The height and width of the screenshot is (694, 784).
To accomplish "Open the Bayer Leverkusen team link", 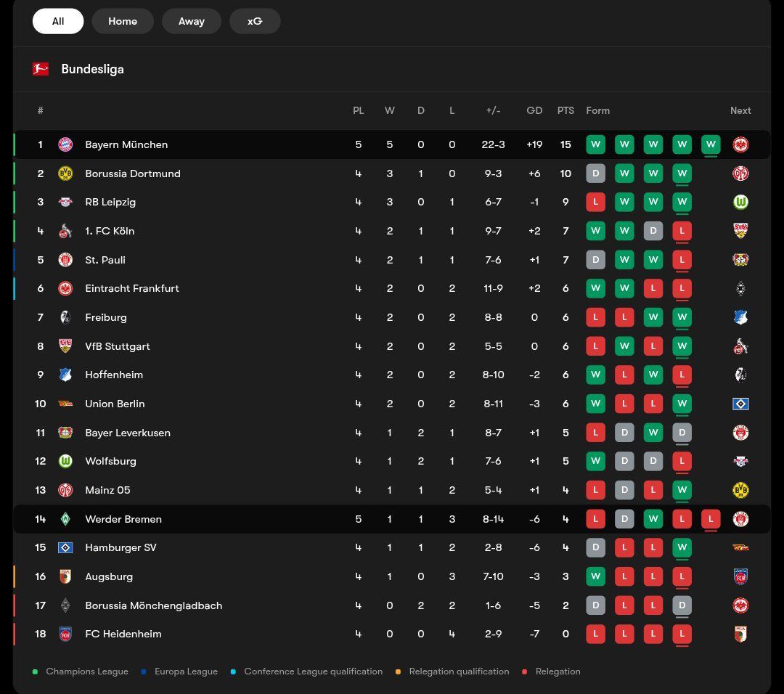I will 128,433.
